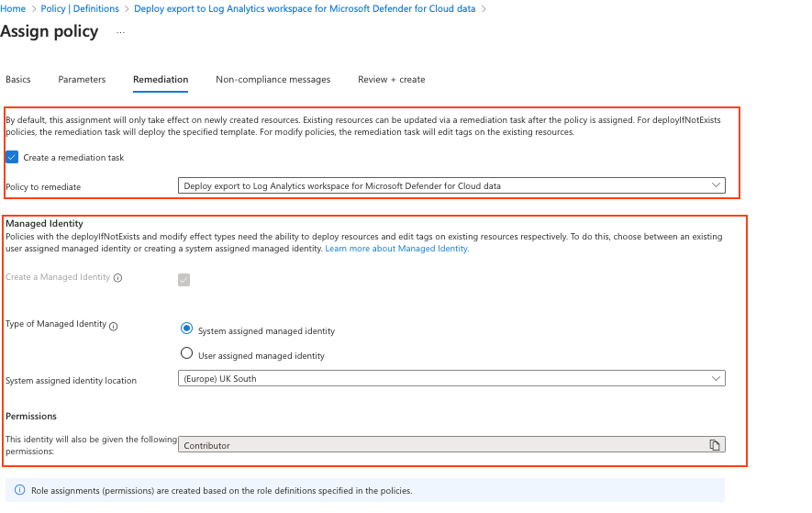Click the Assign policy page title
Viewport: 812px width, 513px height.
coord(50,31)
